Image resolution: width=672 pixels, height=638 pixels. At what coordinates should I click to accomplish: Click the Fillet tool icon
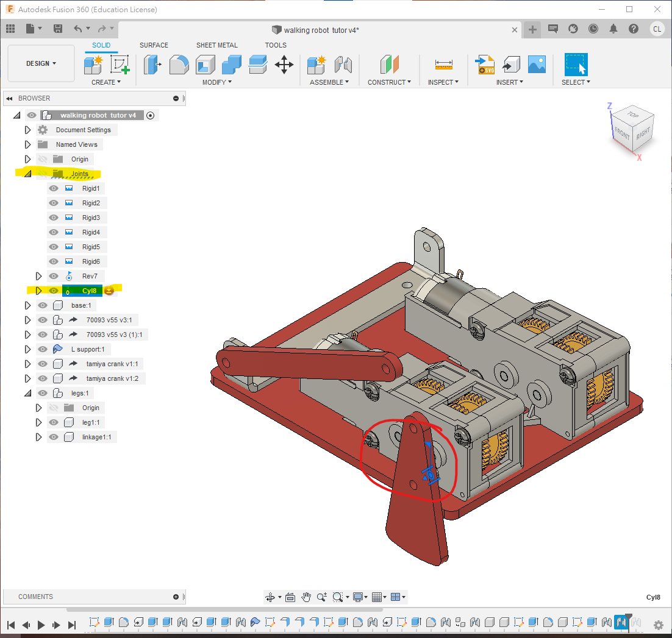tap(179, 64)
